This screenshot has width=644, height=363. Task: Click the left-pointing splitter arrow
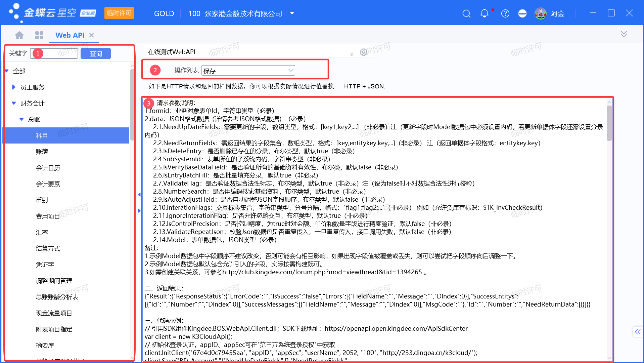point(139,195)
